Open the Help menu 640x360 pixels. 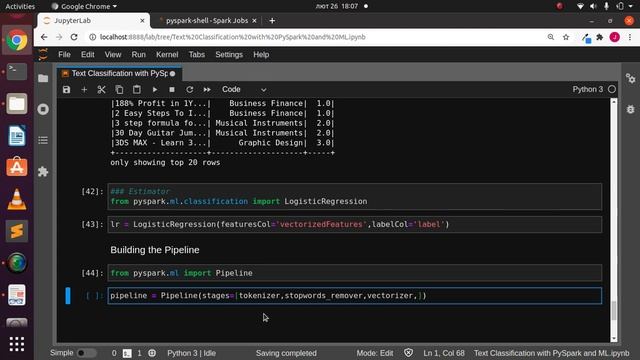click(261, 55)
